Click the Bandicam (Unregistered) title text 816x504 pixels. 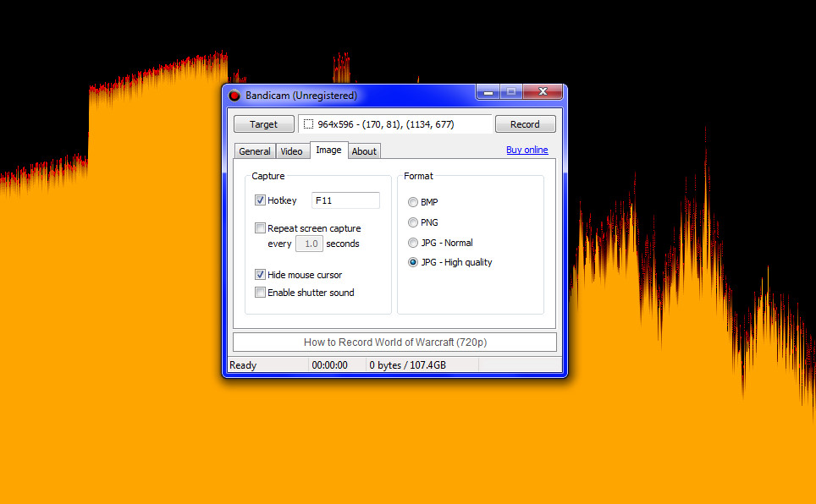[301, 96]
